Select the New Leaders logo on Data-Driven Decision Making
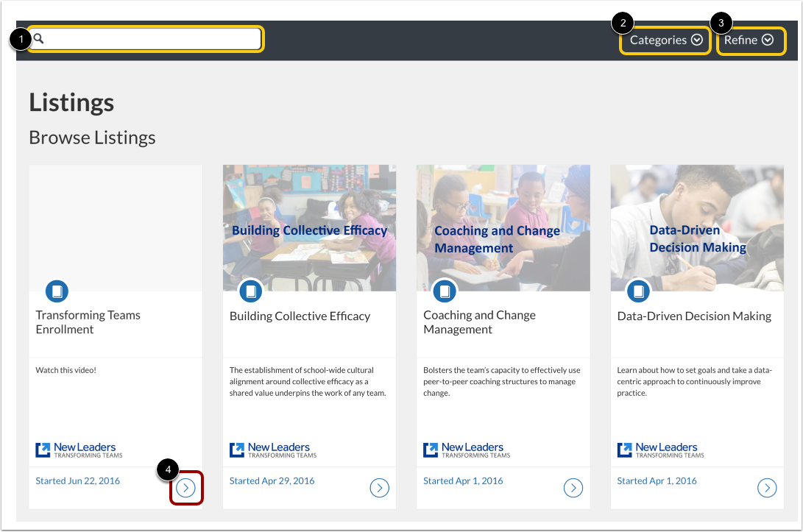This screenshot has height=532, width=803. point(659,449)
